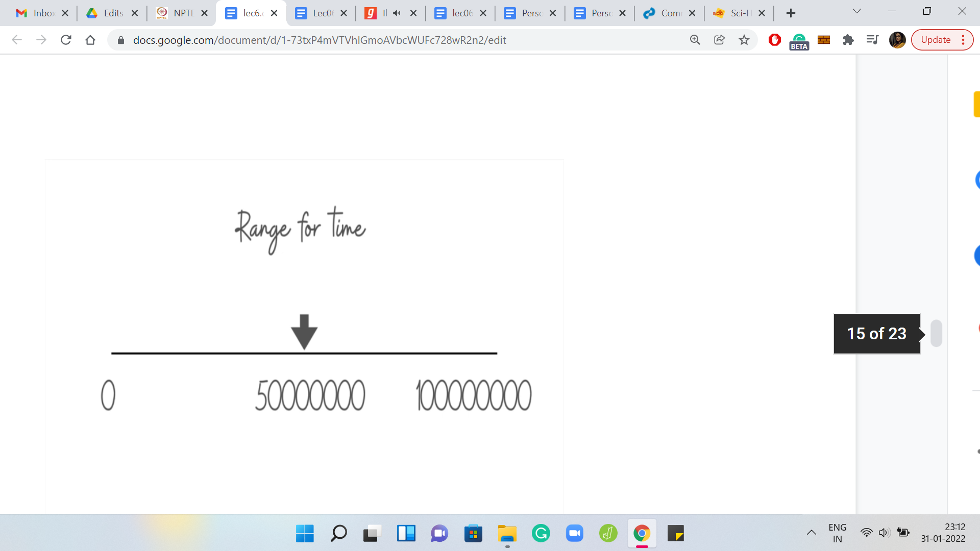Open the Grammarly app from the taskbar
980x551 pixels.
[541, 534]
